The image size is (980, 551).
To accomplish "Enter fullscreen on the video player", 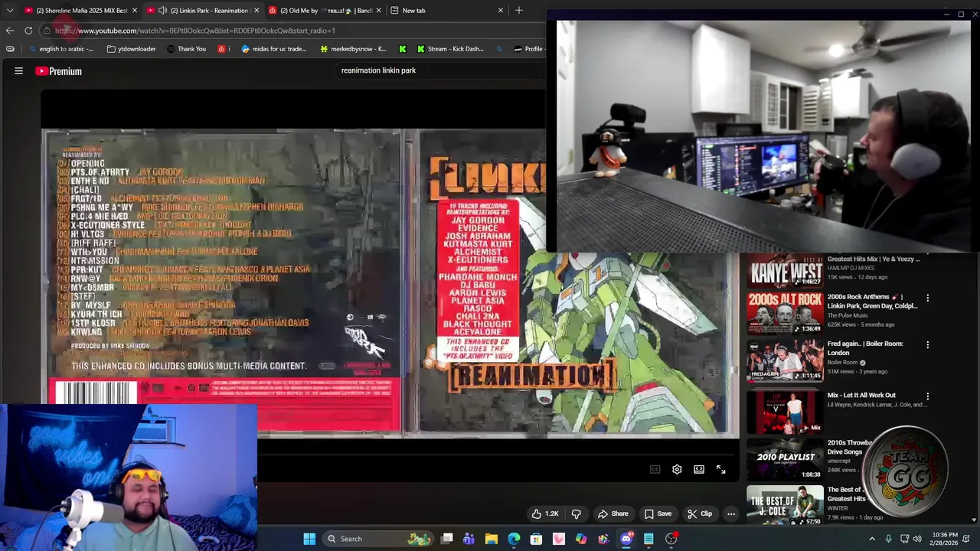I will click(x=721, y=470).
